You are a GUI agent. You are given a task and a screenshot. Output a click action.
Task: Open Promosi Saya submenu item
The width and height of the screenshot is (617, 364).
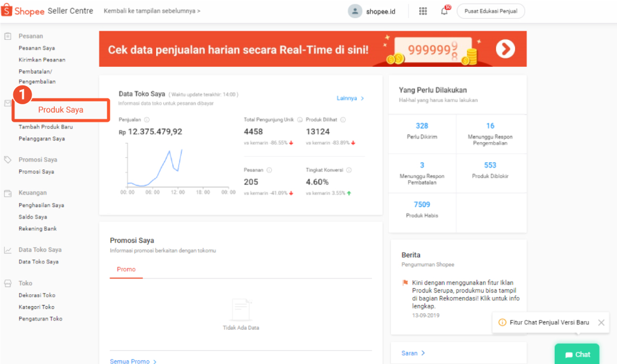click(x=36, y=172)
